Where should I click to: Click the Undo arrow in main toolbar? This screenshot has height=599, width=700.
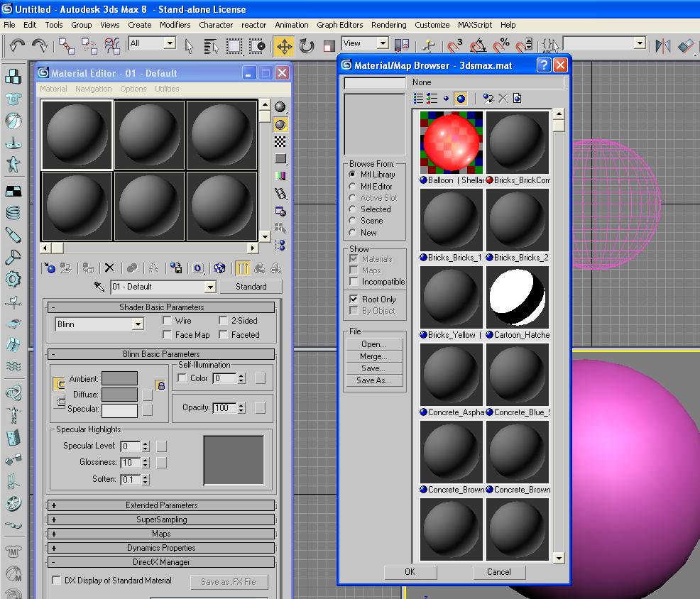[18, 45]
